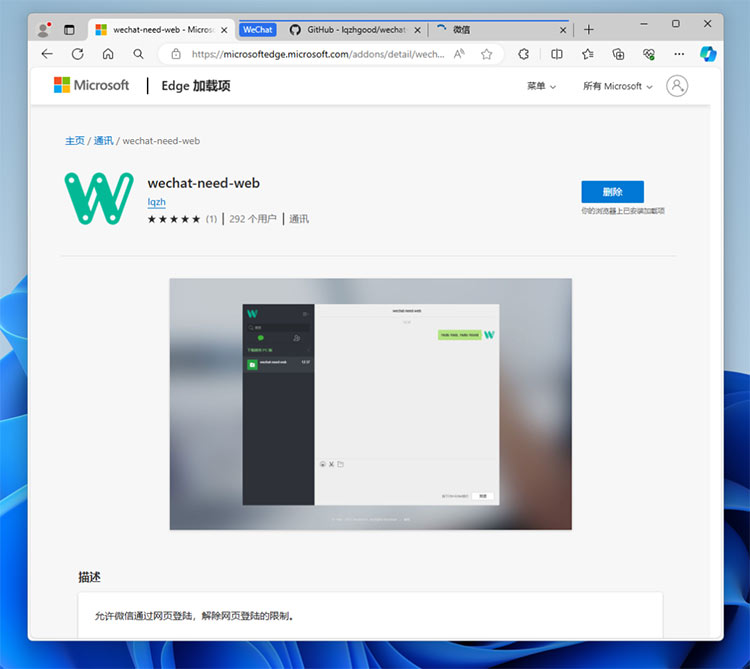Go back with the back arrow
The image size is (750, 669).
47,54
